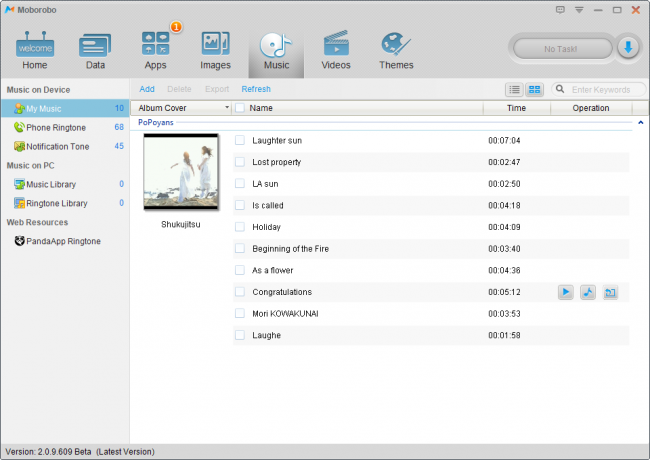
Task: Open the feedback chat icon in title bar
Action: tap(560, 10)
